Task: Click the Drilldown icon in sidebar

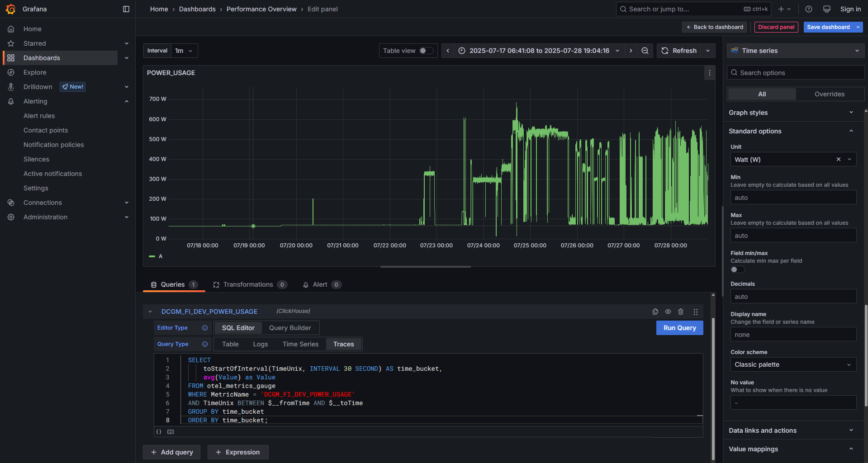Action: [11, 87]
